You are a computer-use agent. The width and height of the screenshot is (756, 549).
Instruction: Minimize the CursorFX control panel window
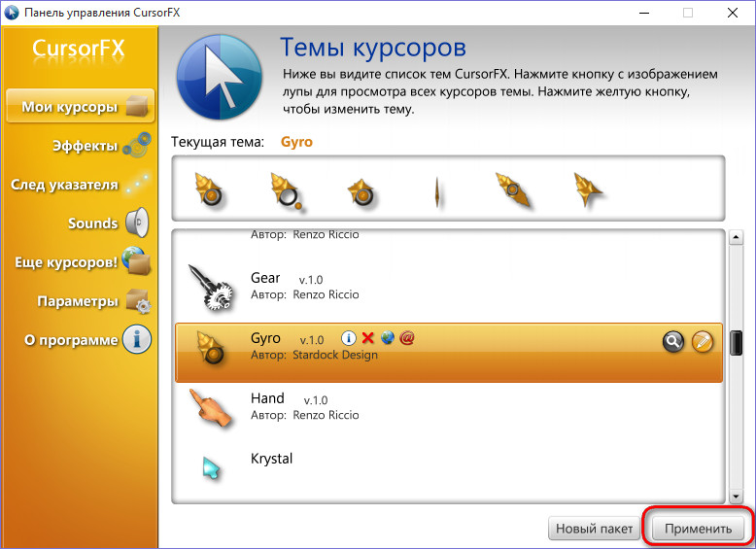click(x=643, y=13)
